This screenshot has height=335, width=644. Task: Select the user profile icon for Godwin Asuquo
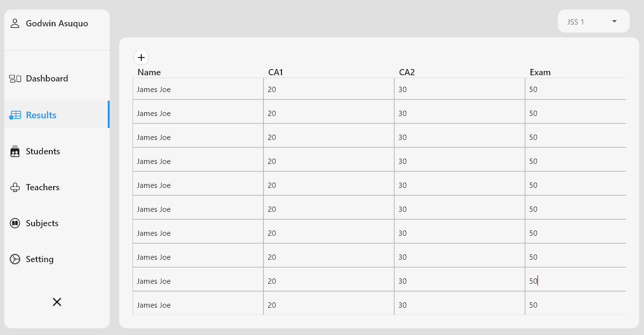pyautogui.click(x=14, y=23)
